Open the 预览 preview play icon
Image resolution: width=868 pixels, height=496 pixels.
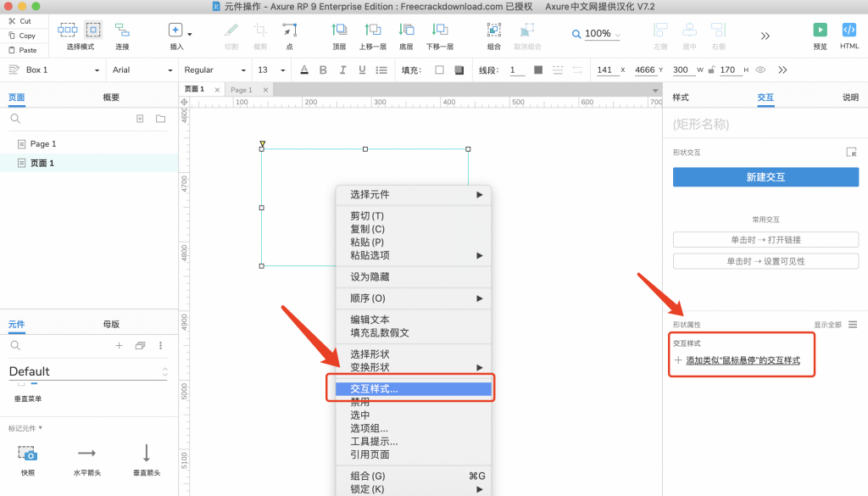tap(820, 31)
